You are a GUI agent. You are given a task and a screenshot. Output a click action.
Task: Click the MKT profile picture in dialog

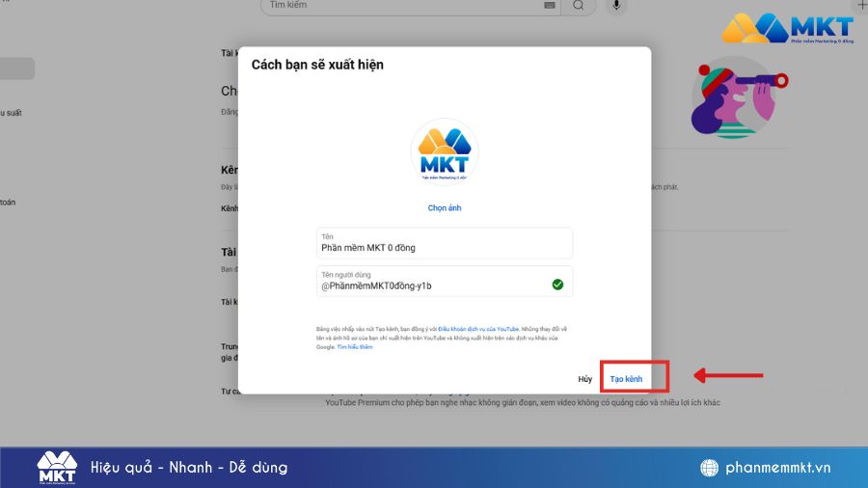pos(445,152)
